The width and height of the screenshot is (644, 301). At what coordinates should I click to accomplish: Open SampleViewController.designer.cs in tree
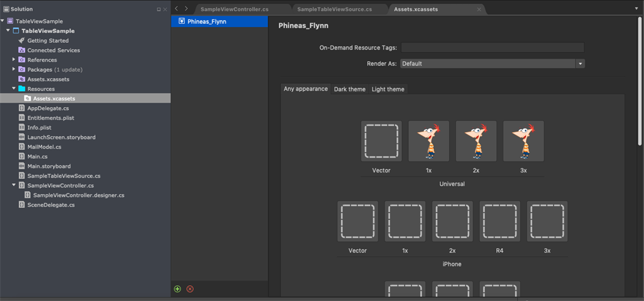click(79, 195)
